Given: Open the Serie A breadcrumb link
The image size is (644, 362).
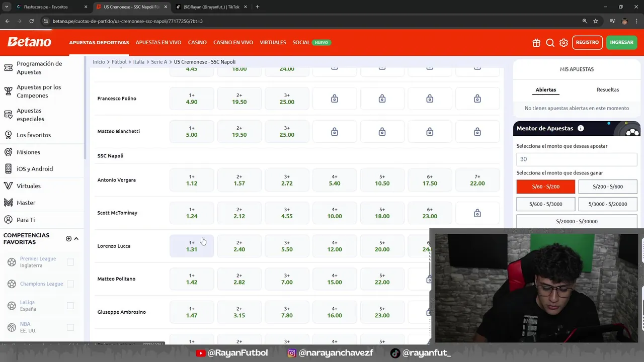Looking at the screenshot, I should (159, 62).
